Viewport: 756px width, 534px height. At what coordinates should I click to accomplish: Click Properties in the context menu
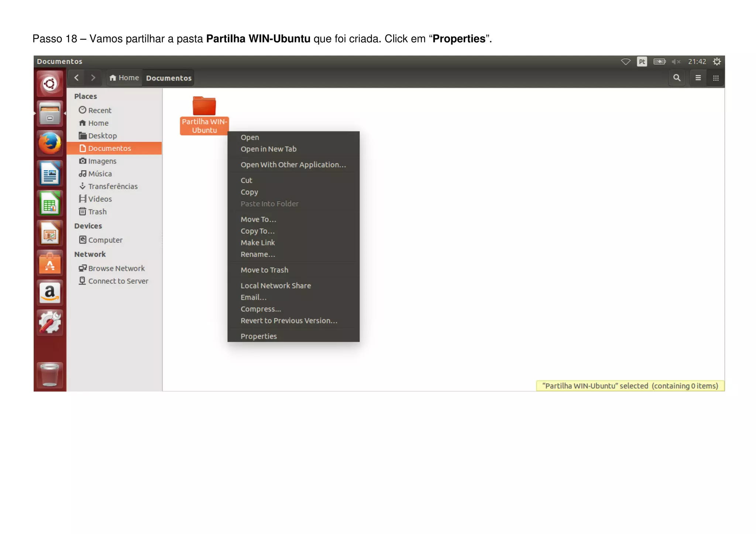click(x=293, y=336)
